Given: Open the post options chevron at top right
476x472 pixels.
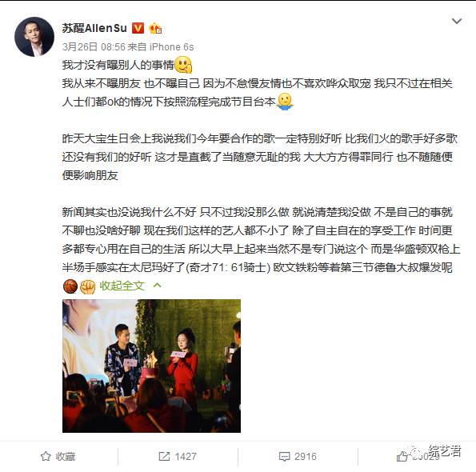Looking at the screenshot, I should (x=457, y=22).
